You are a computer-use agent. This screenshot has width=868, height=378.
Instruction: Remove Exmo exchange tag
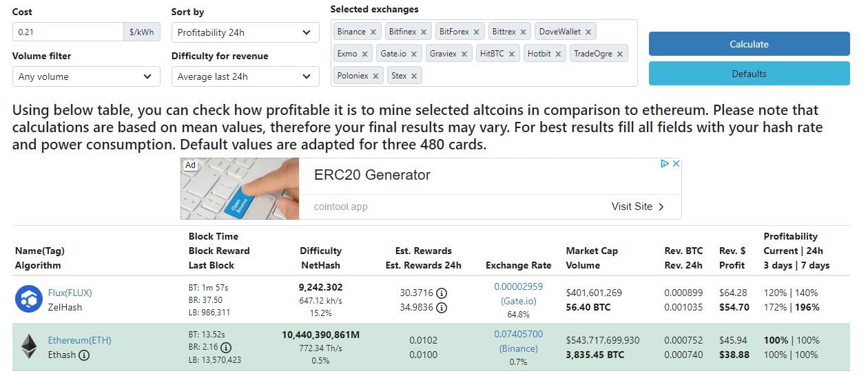[364, 54]
